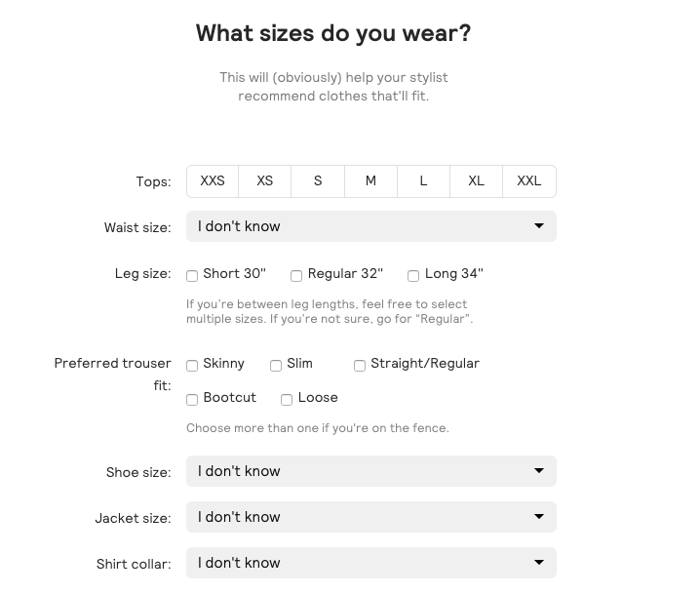Toggle the Loose trouser fit checkbox

click(x=287, y=399)
